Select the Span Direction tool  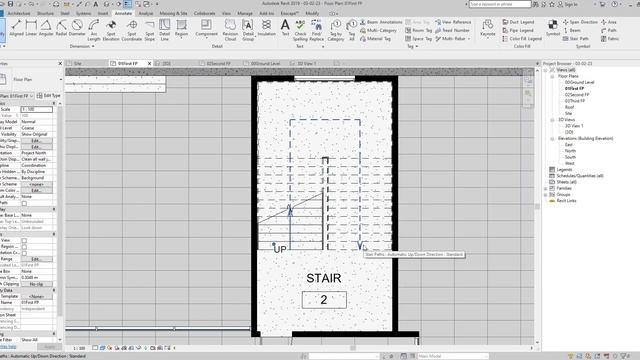point(580,22)
